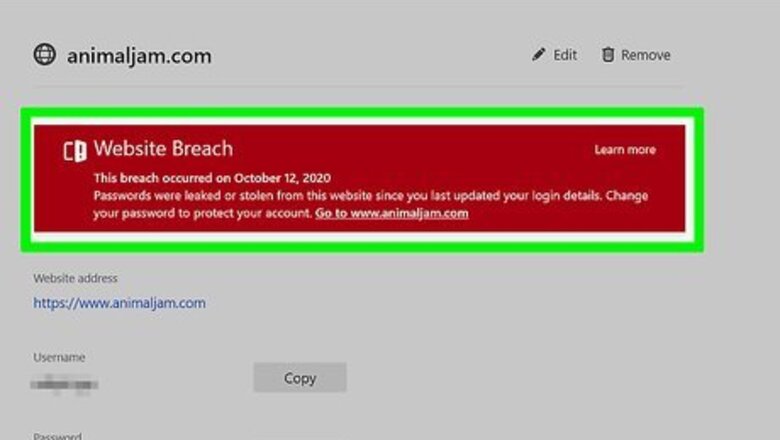Screen dimensions: 780x440
Task: Click the Password field label
Action: pos(58,436)
